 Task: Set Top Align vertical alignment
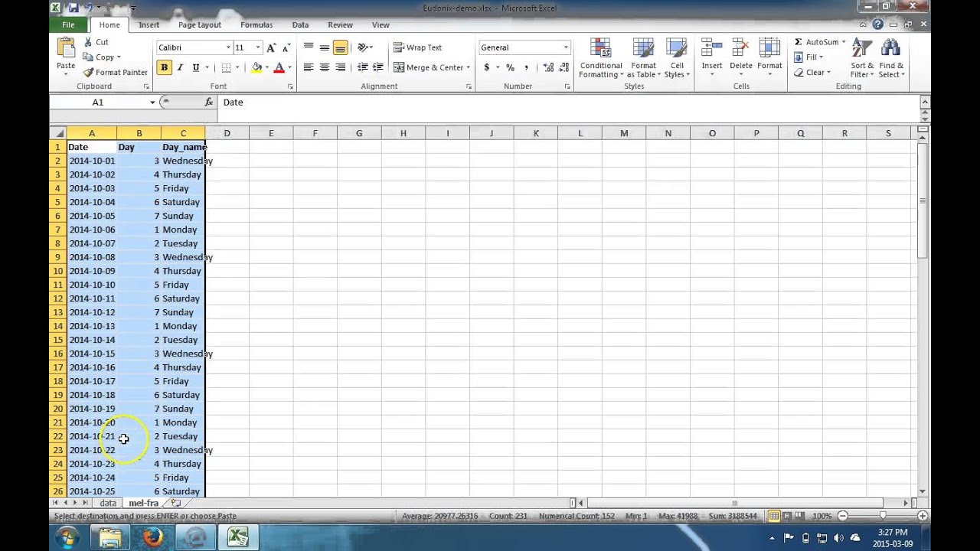point(309,47)
